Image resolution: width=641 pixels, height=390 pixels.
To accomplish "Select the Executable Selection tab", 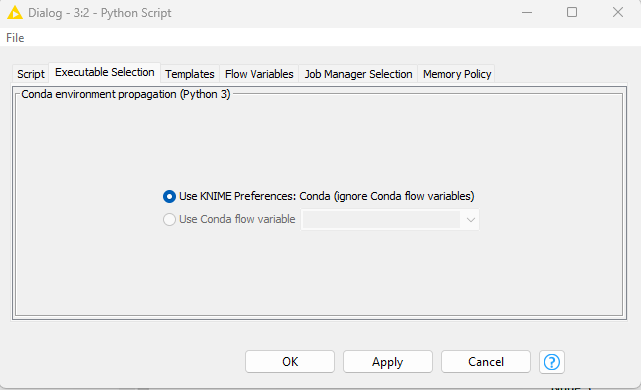I will pos(105,72).
